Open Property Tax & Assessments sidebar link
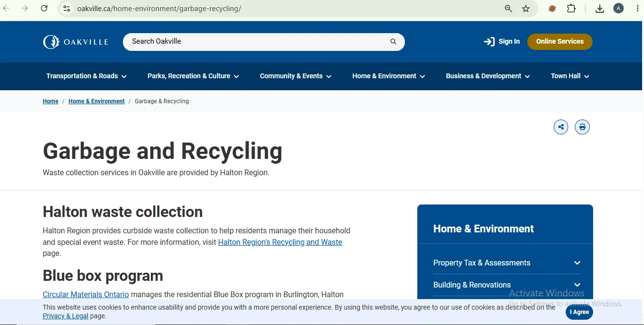Viewport: 644px width, 325px height. pos(482,263)
